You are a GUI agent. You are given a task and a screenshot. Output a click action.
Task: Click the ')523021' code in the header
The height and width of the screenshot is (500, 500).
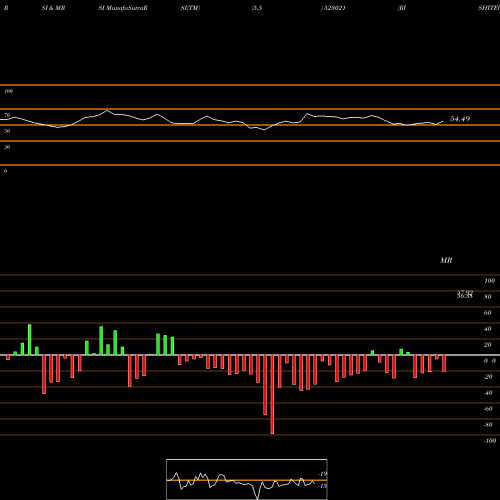click(x=333, y=8)
